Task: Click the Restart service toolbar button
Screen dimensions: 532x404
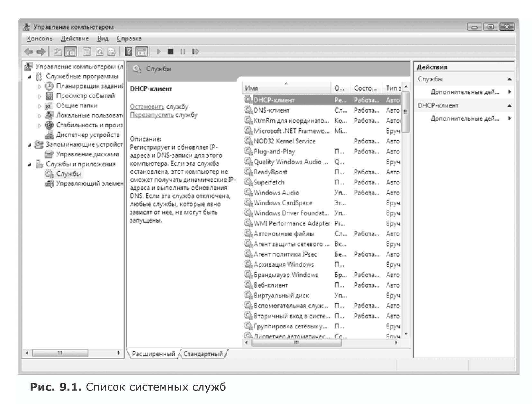Action: 195,51
